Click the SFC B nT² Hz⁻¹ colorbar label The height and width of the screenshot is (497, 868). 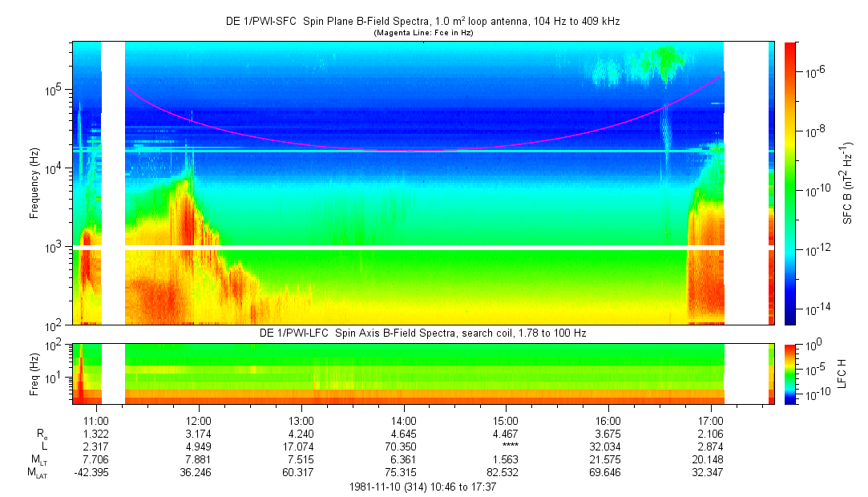coord(848,184)
